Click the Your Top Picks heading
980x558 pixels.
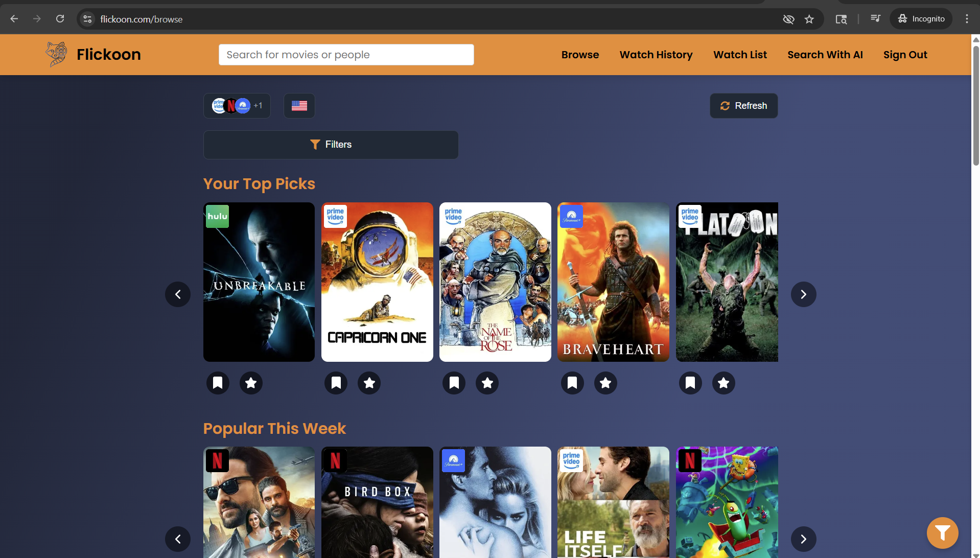[259, 183]
